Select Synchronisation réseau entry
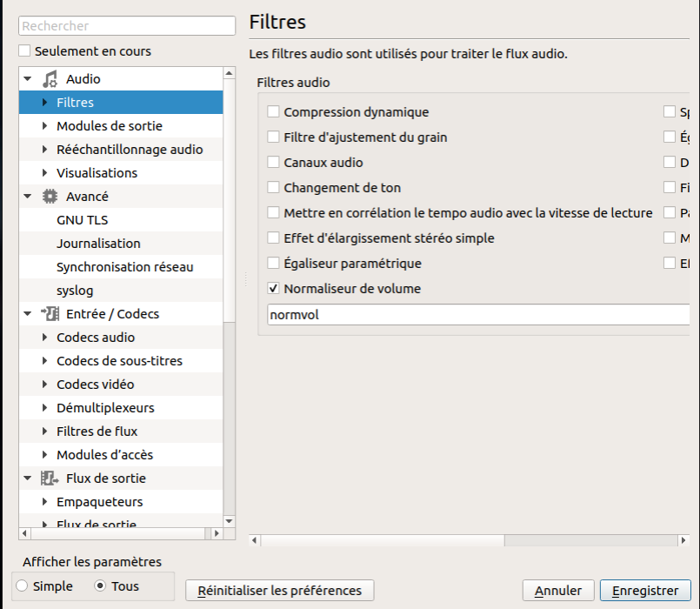Viewport: 700px width, 609px height. (124, 267)
